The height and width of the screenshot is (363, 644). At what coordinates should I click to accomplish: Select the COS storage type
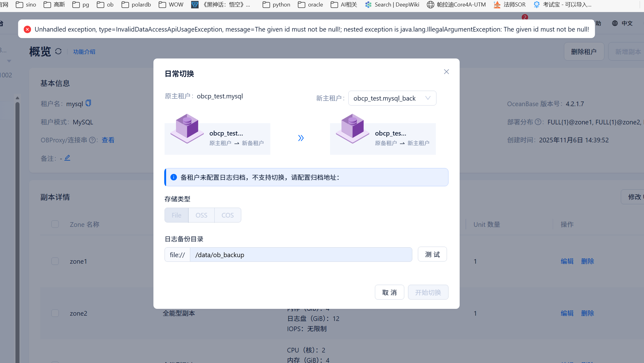[x=228, y=215]
